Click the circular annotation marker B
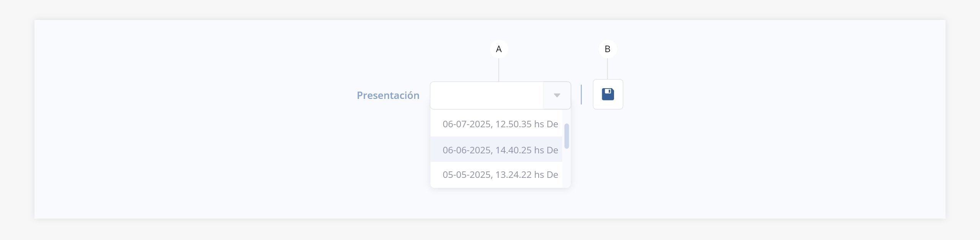The height and width of the screenshot is (240, 980). [x=608, y=49]
